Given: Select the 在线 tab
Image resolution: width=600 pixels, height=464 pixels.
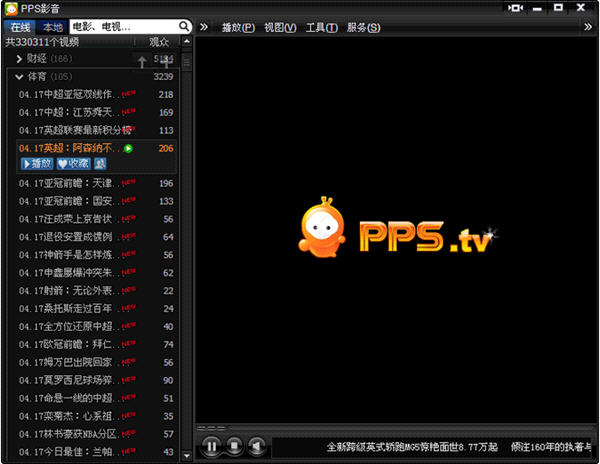Looking at the screenshot, I should tap(21, 27).
